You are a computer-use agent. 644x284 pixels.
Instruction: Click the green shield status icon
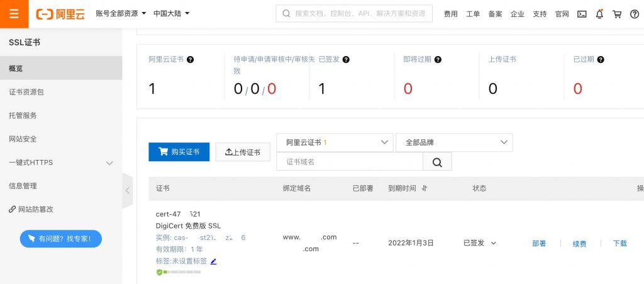(x=159, y=272)
